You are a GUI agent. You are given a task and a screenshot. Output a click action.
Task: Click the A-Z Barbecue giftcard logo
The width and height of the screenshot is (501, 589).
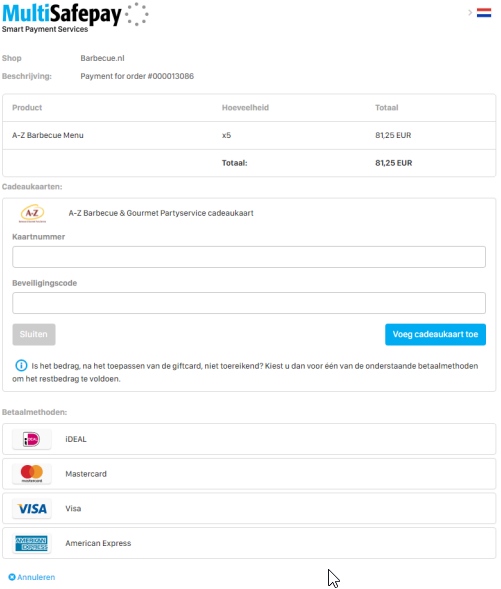point(32,213)
